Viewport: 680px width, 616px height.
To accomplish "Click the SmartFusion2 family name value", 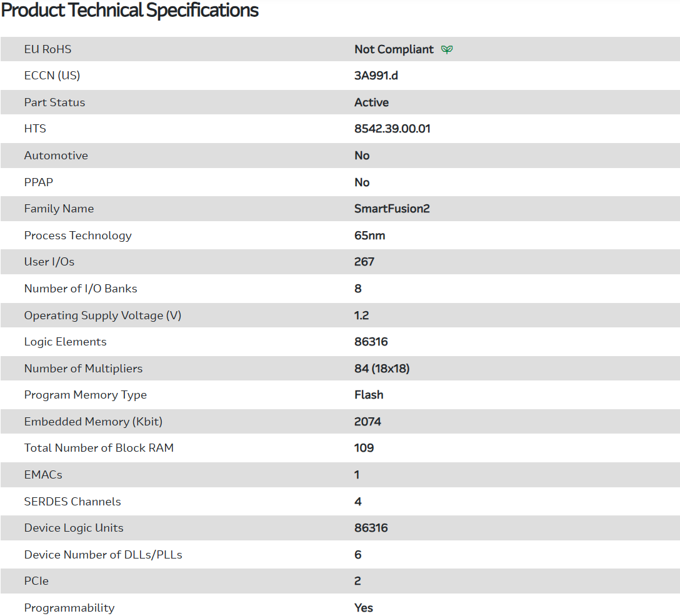I will [392, 209].
